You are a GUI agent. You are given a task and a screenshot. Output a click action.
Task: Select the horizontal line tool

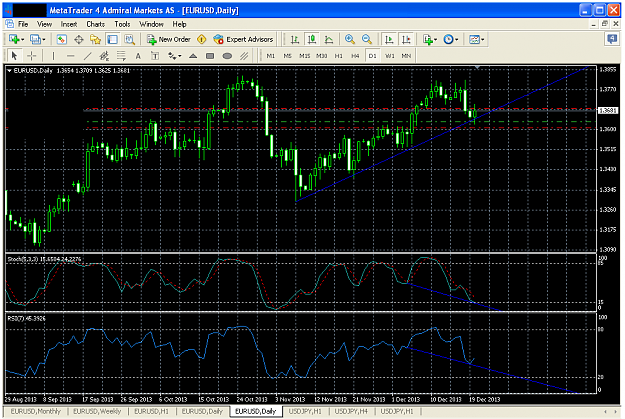[x=71, y=56]
